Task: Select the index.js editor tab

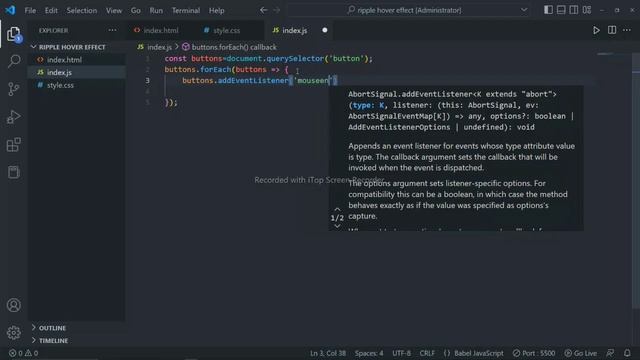Action: pyautogui.click(x=295, y=30)
